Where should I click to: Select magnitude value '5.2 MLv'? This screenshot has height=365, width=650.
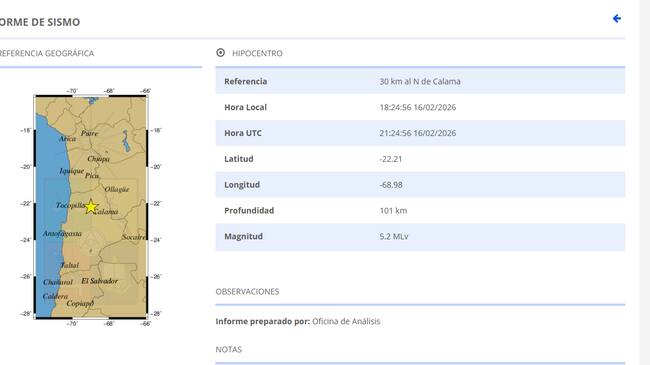394,236
